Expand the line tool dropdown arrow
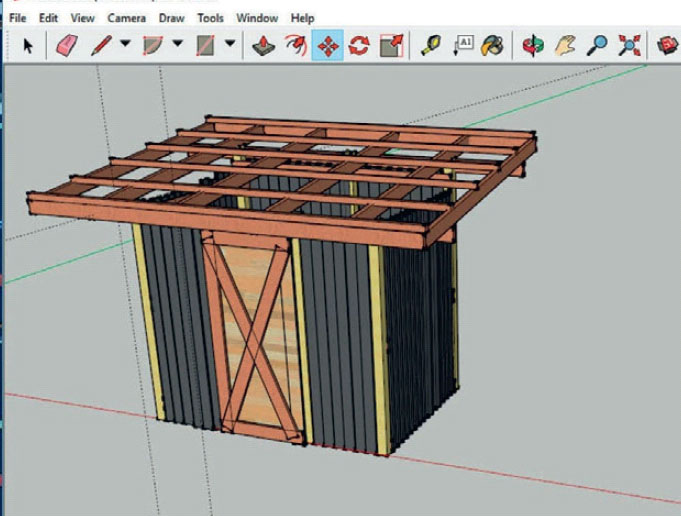Image resolution: width=681 pixels, height=516 pixels. click(x=125, y=45)
